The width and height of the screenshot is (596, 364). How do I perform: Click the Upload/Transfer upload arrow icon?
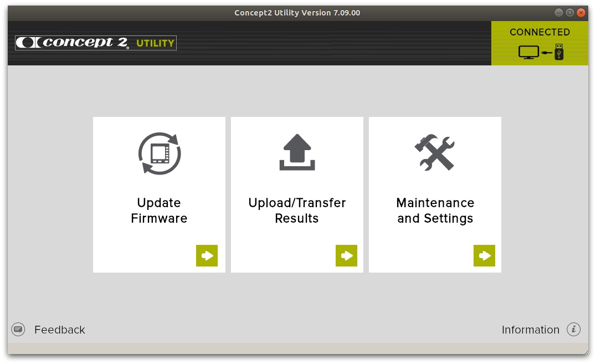(x=297, y=152)
